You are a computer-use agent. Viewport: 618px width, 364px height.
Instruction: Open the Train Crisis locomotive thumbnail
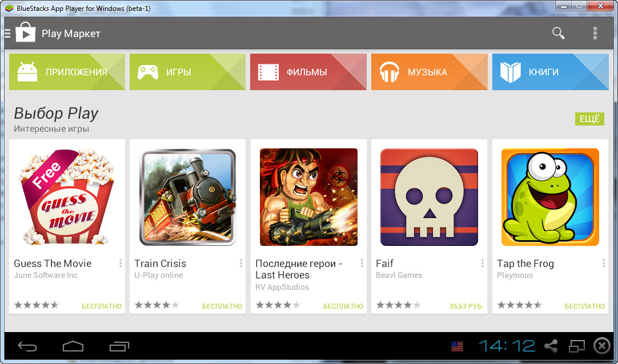coord(187,197)
